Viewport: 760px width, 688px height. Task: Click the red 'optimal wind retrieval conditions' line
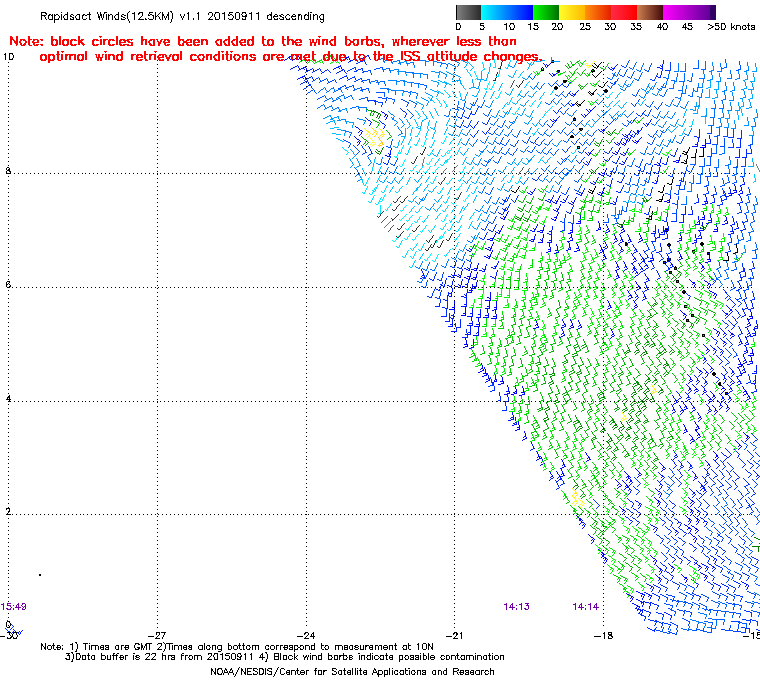tap(291, 57)
